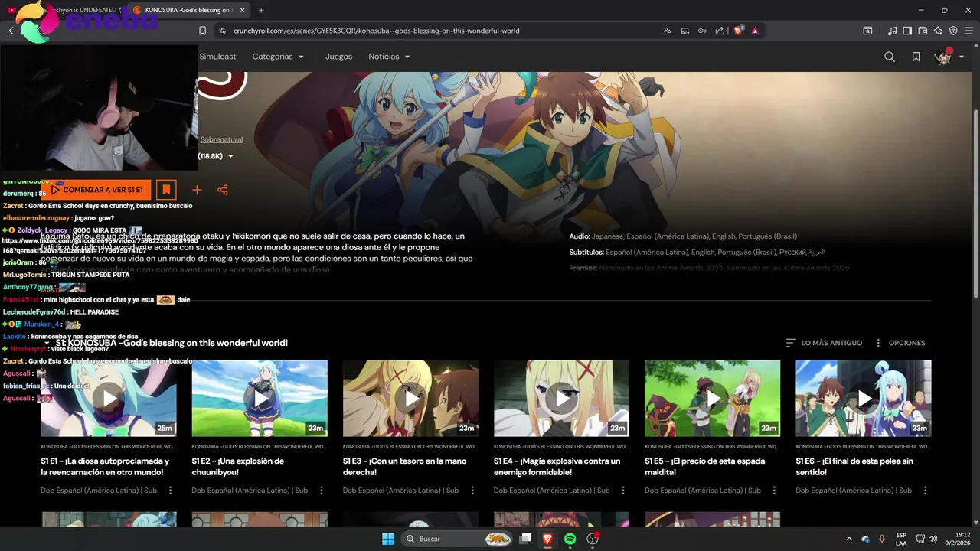Click the share page icon
Screen dimensions: 980x551
click(x=720, y=31)
